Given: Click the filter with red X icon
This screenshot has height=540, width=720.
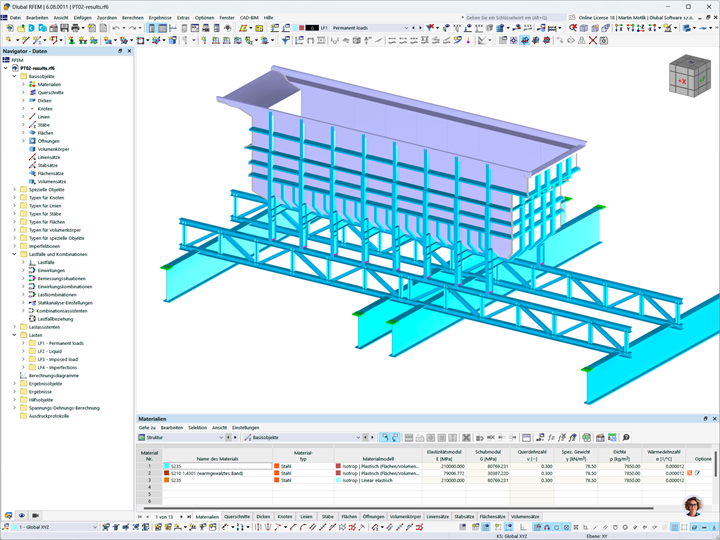Looking at the screenshot, I should pos(430,28).
